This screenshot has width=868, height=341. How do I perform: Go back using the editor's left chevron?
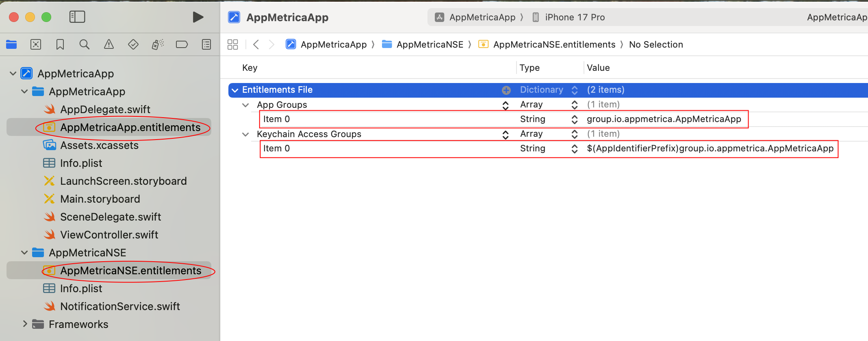click(256, 44)
